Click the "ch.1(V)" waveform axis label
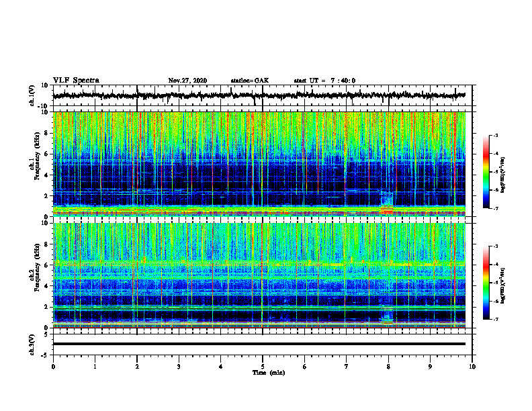This screenshot has height=411, width=532. (32, 95)
